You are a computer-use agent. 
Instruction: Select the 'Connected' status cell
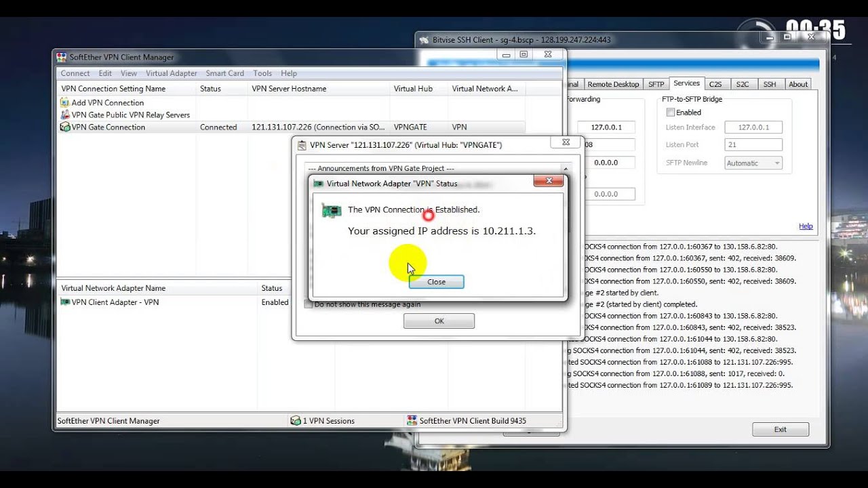(x=218, y=127)
